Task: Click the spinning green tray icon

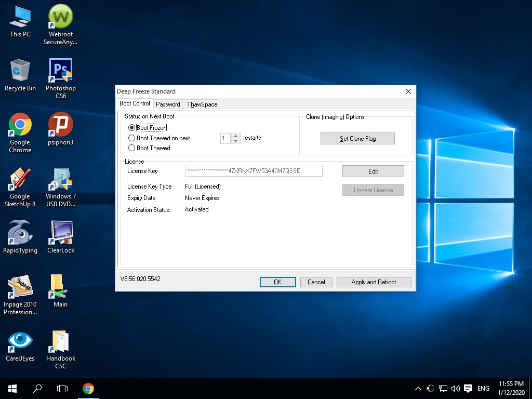Action: pos(430,389)
